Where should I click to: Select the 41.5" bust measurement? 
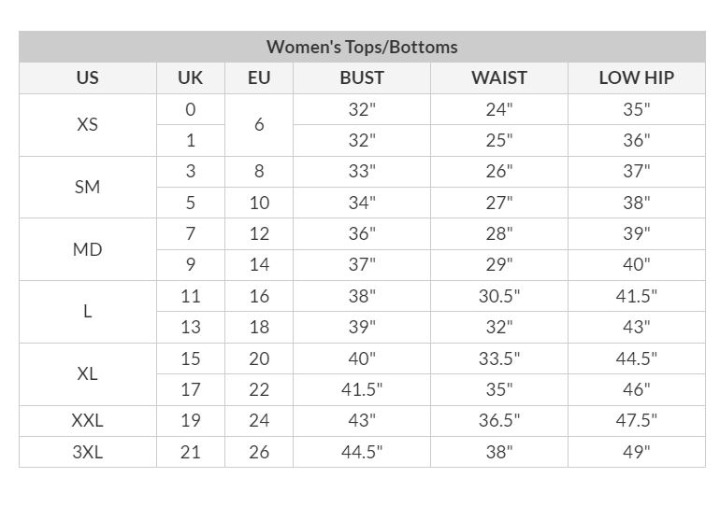click(362, 390)
